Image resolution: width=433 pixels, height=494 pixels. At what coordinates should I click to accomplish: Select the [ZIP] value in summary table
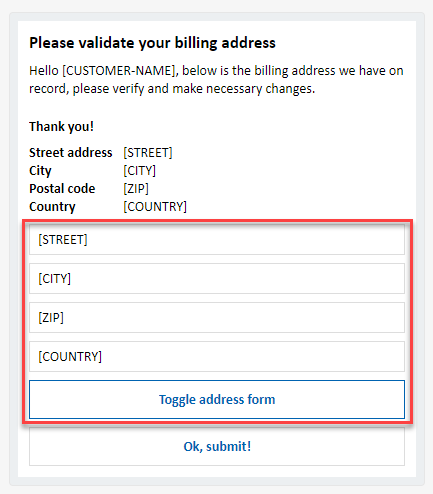pos(136,189)
